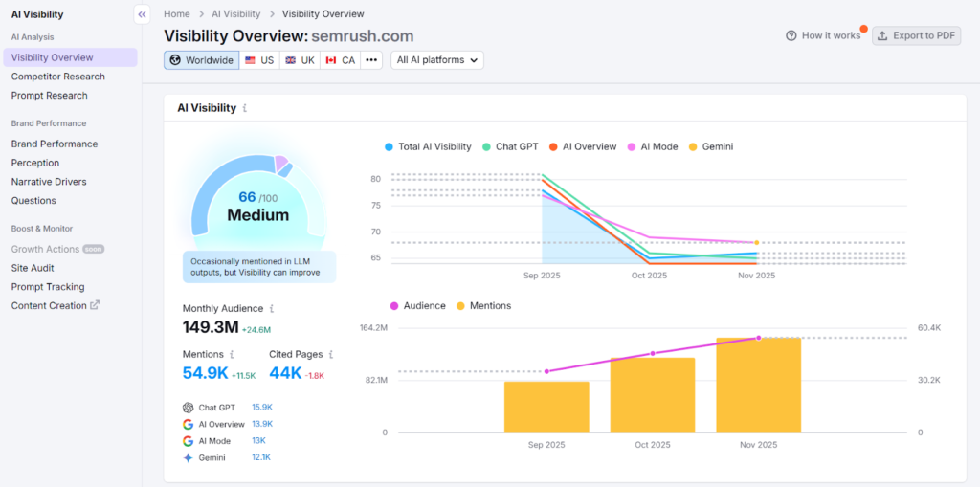The image size is (980, 487).
Task: Click info icon next to Mentions
Action: click(232, 354)
